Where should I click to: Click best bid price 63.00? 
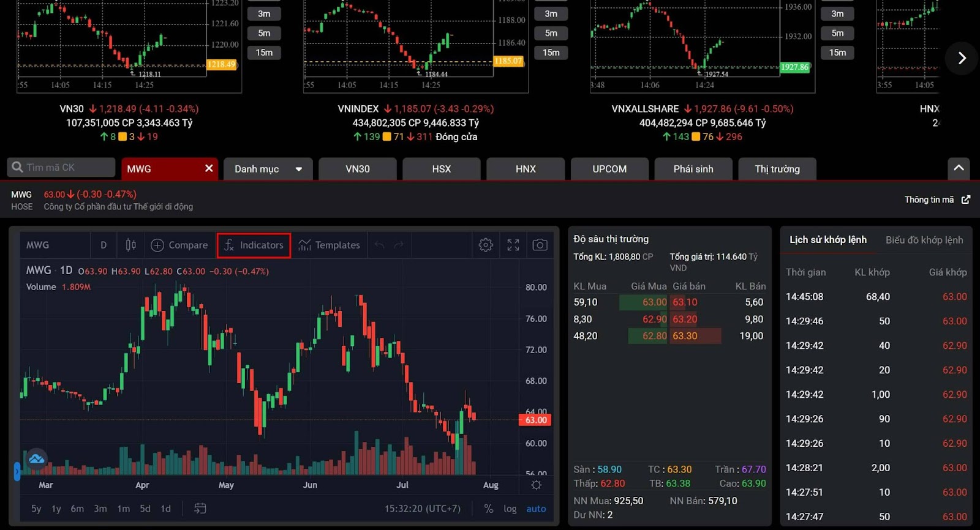point(654,302)
